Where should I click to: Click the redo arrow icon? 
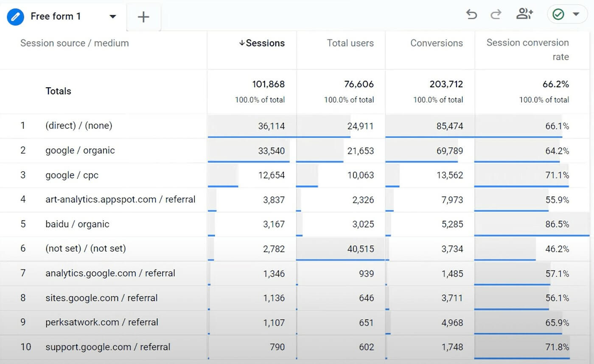496,14
